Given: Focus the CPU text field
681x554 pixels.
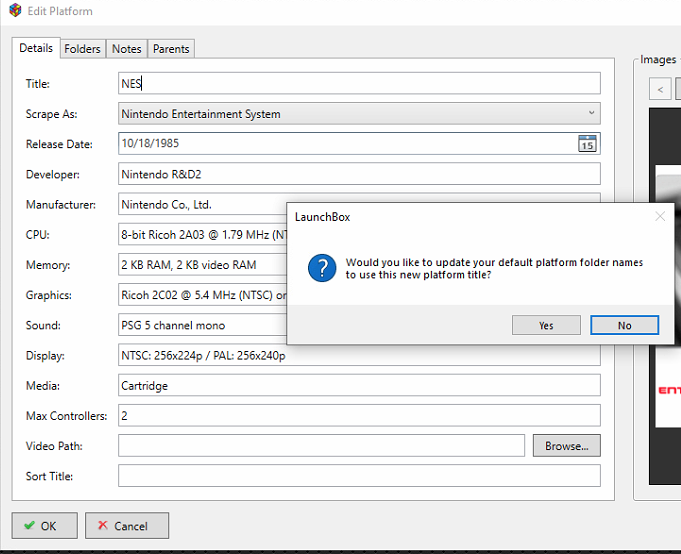Looking at the screenshot, I should click(x=202, y=234).
